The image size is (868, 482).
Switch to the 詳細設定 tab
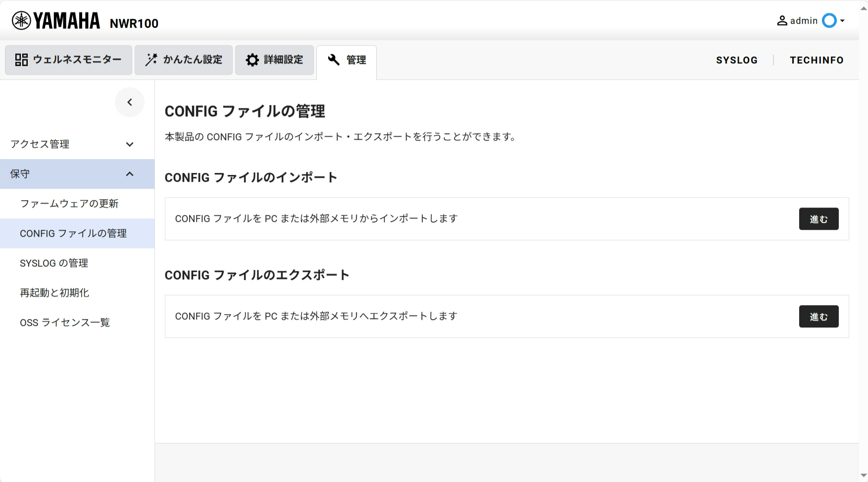pos(274,60)
